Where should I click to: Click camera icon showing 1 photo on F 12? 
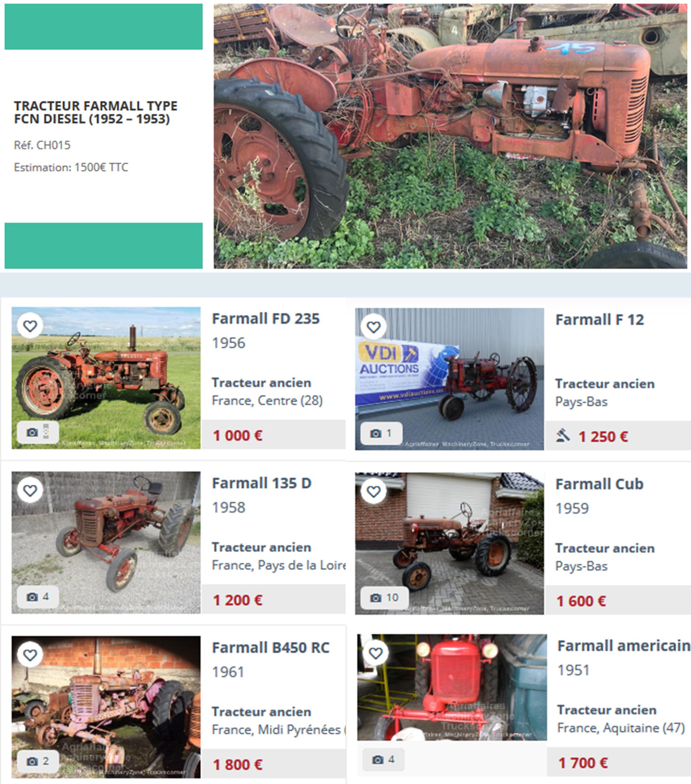pyautogui.click(x=376, y=434)
